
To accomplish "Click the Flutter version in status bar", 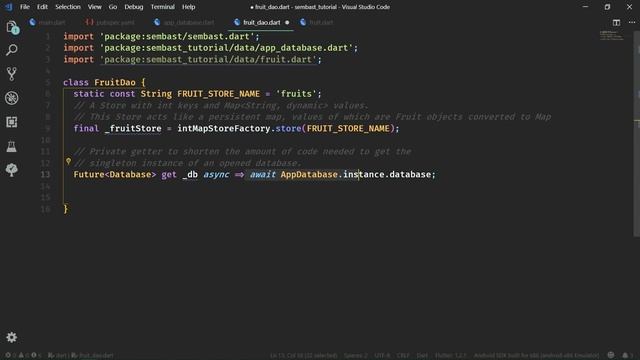I will coord(451,356).
